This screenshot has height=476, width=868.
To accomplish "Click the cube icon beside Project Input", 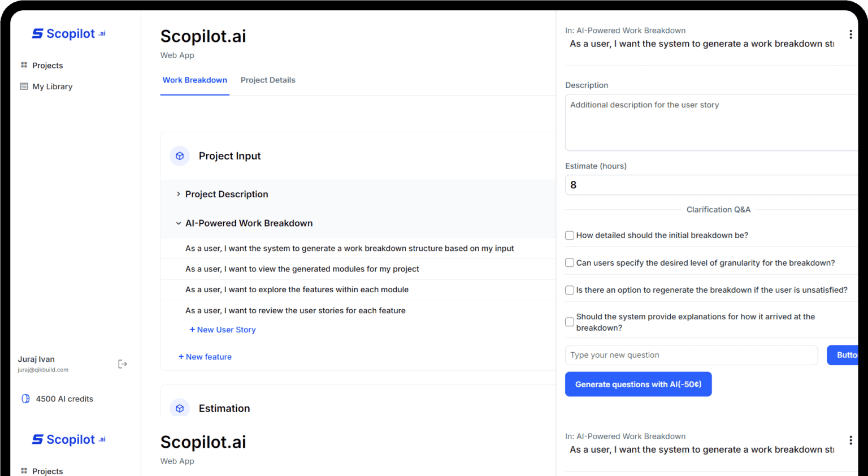I will click(x=180, y=156).
